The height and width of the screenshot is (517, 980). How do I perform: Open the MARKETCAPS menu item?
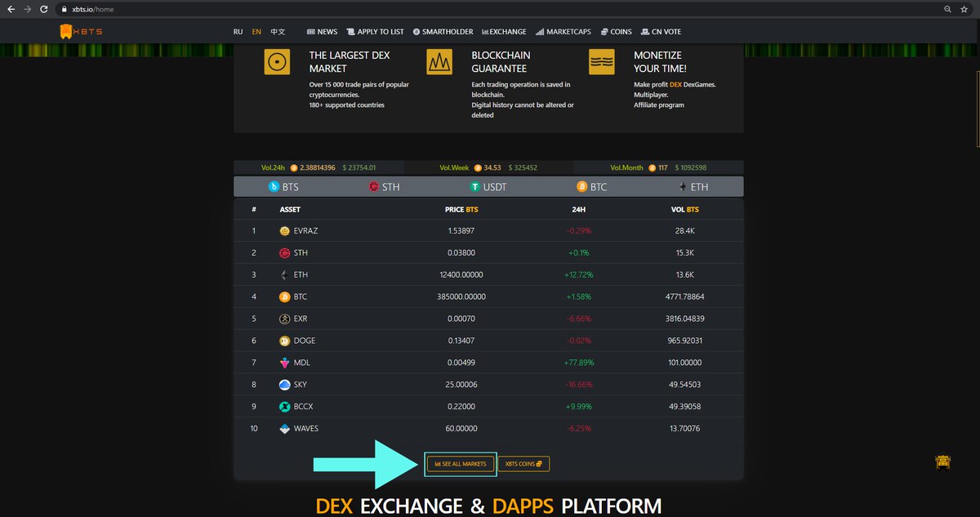[x=563, y=32]
